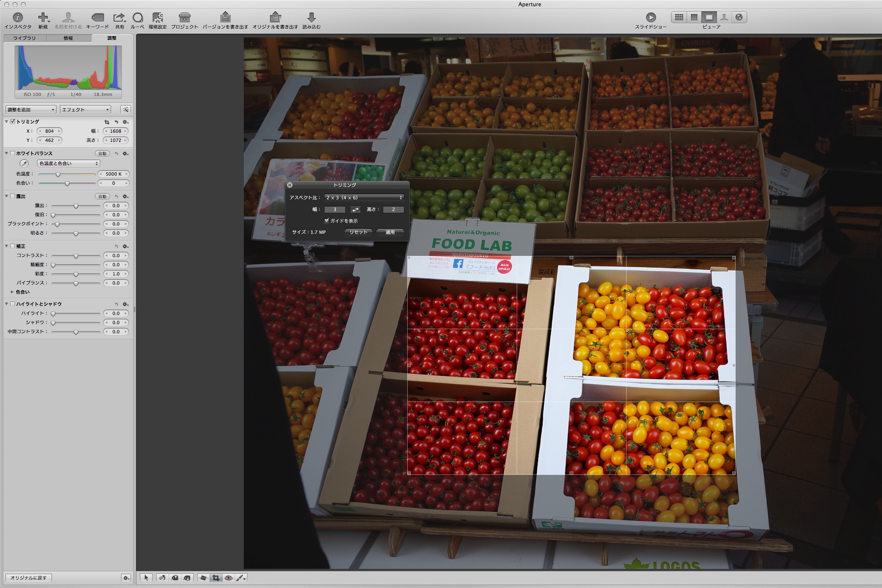The width and height of the screenshot is (882, 588).
Task: Click the オリジナルに戻す button
Action: [x=28, y=578]
